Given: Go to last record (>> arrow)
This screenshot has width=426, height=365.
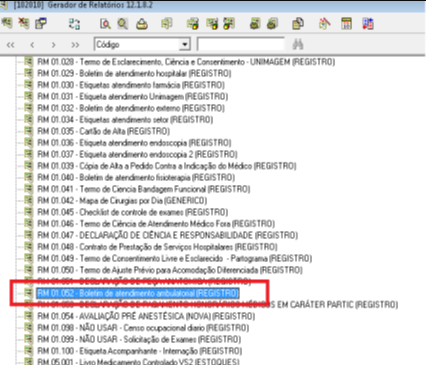Looking at the screenshot, I should click(x=75, y=45).
